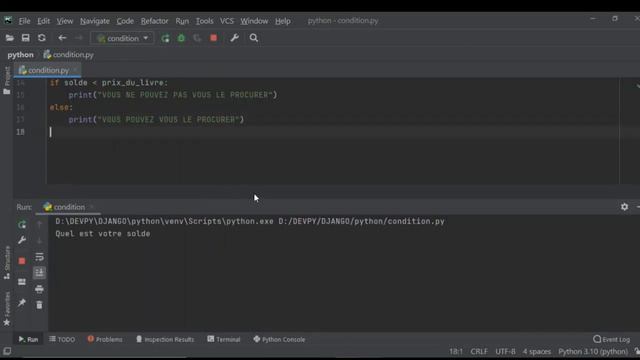The image size is (640, 360).
Task: Click python breadcrumb in navigation bar
Action: pos(20,55)
